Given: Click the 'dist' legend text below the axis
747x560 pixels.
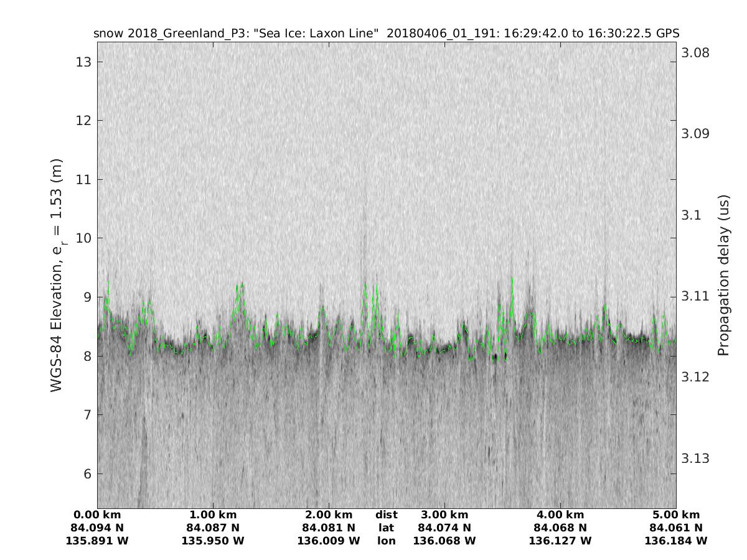Looking at the screenshot, I should click(x=387, y=515).
